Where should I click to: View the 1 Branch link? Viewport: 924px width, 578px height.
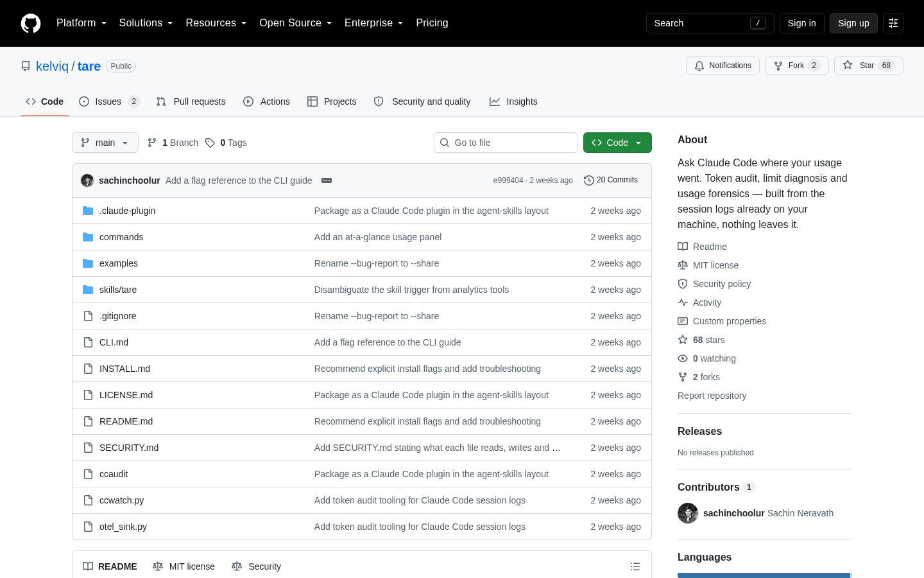[173, 143]
